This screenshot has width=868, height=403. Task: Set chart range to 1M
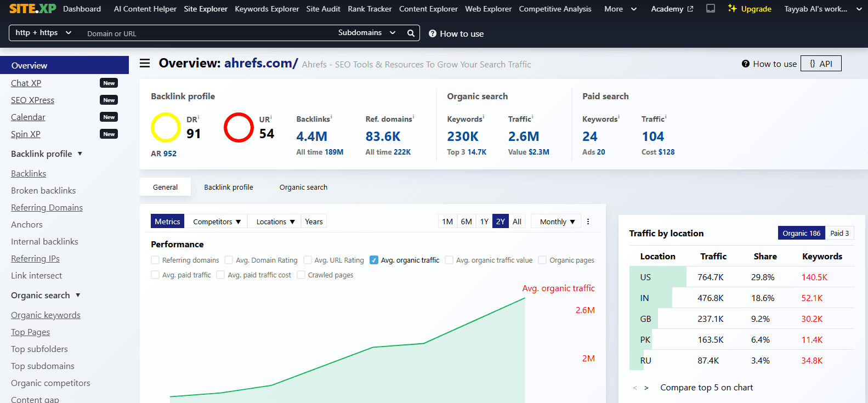[x=447, y=222]
